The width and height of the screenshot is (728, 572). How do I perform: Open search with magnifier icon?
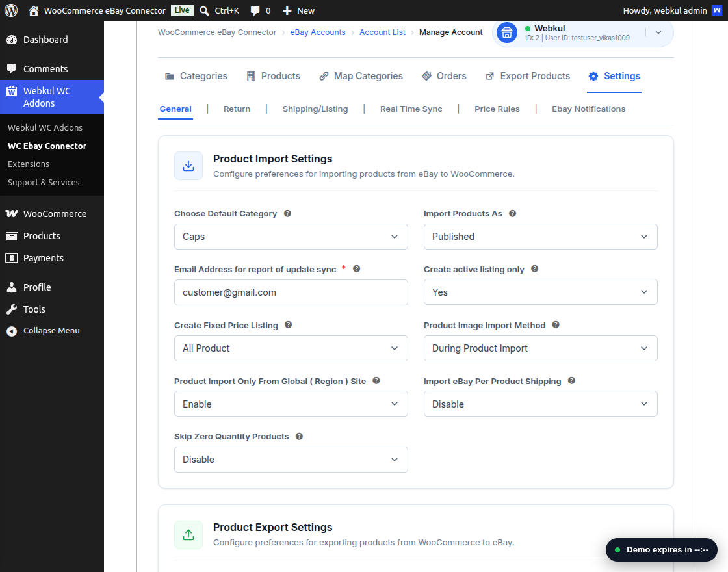(204, 10)
